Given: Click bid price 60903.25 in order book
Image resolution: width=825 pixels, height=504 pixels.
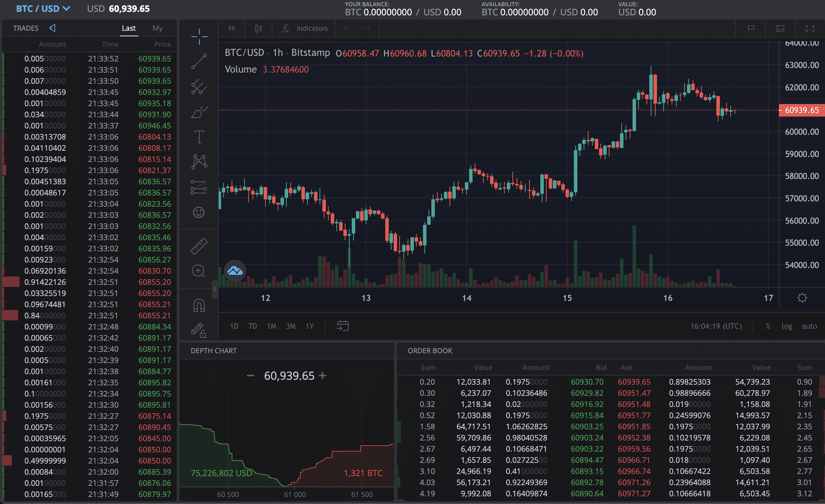Looking at the screenshot, I should (587, 427).
